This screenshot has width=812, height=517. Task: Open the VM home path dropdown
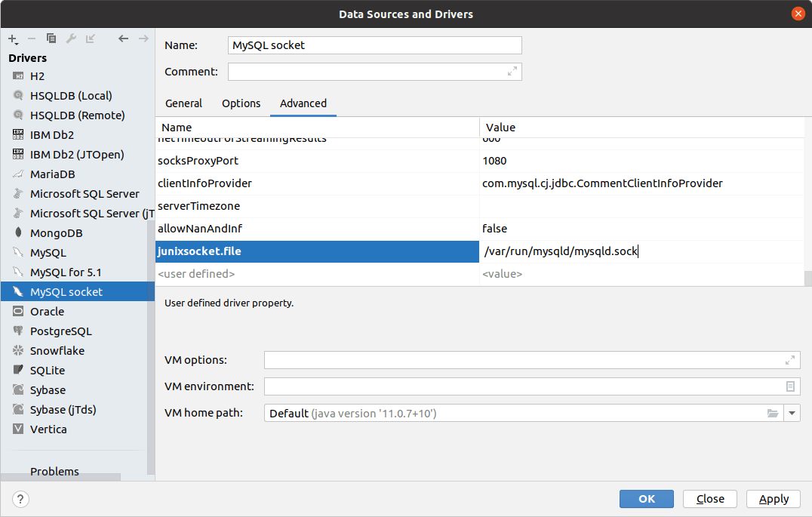tap(792, 413)
